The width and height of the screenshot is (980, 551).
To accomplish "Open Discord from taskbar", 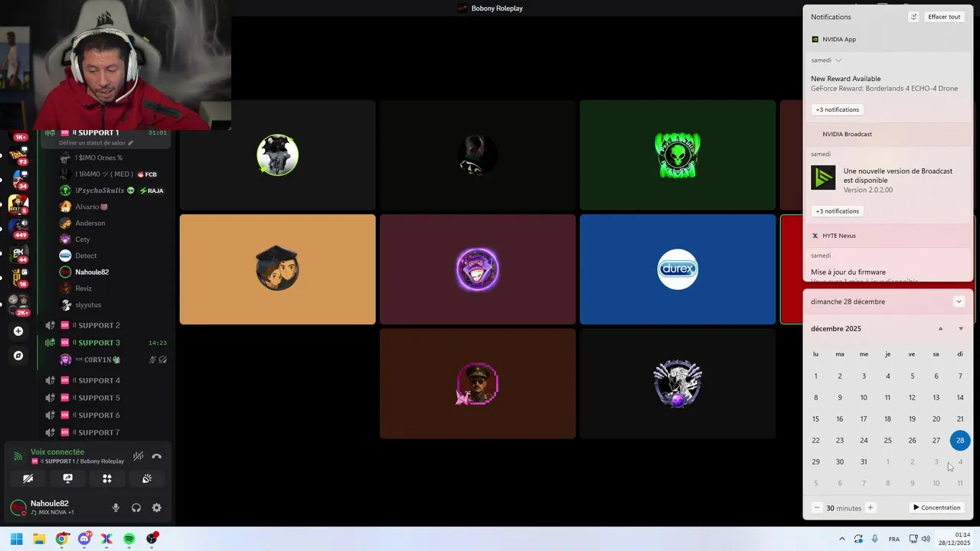I will coord(84,539).
